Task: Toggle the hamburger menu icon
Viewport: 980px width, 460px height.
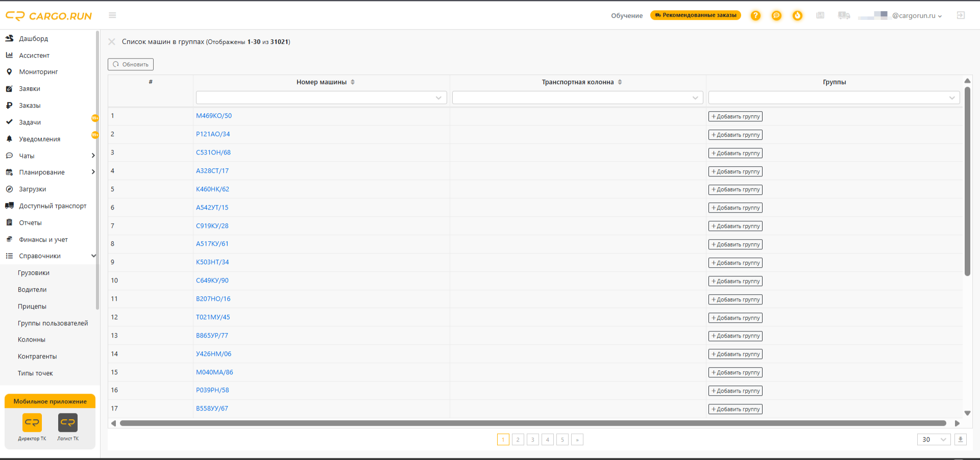Action: 112,15
